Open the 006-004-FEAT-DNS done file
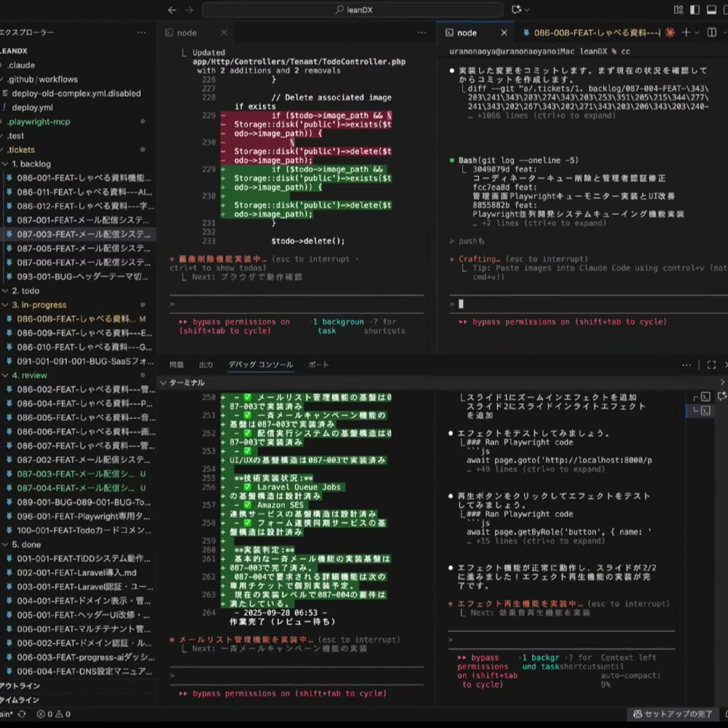 (84, 671)
